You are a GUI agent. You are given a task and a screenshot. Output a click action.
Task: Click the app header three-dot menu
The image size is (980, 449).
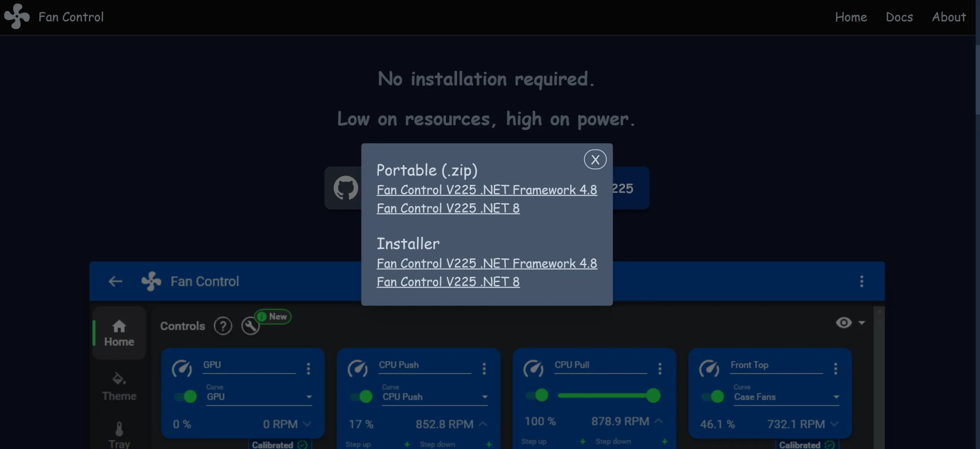pyautogui.click(x=861, y=281)
